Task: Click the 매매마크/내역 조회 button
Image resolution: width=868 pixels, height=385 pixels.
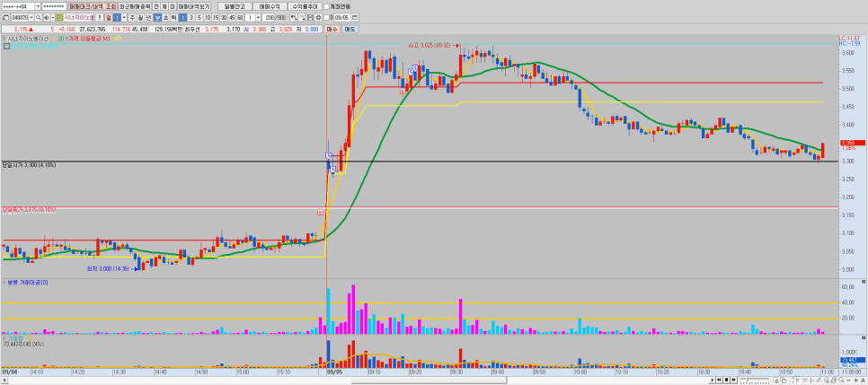Action: (93, 6)
